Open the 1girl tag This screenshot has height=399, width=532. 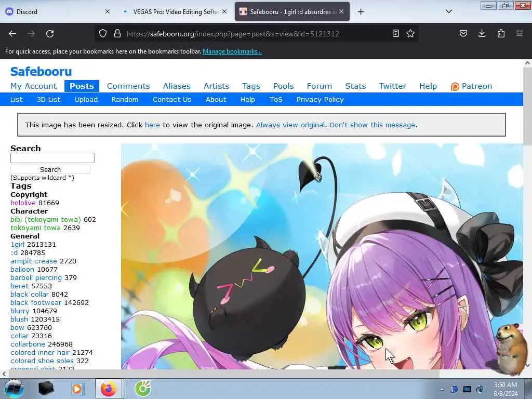point(17,245)
